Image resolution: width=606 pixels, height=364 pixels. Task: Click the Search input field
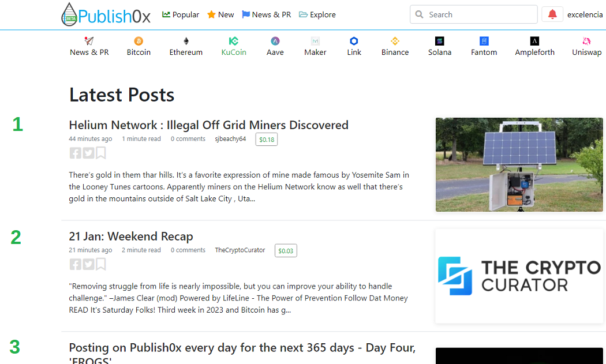(x=473, y=14)
